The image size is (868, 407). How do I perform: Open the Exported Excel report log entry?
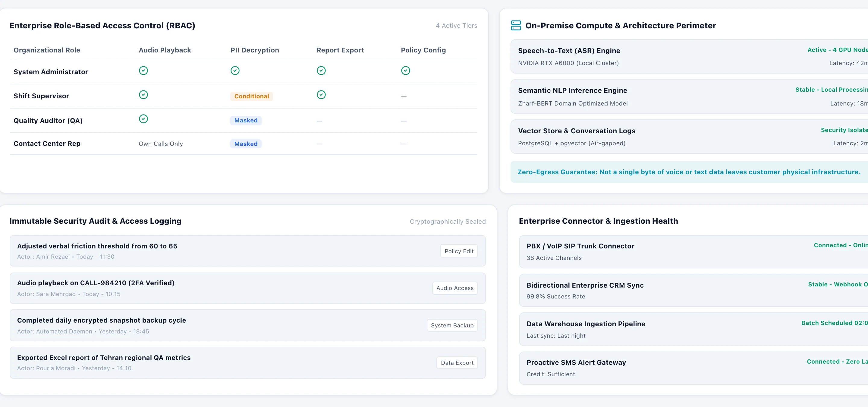tap(247, 363)
